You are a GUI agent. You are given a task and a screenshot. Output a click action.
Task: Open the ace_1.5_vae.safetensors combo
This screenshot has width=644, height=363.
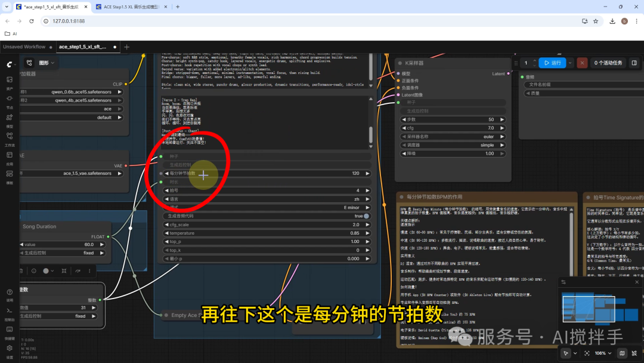point(72,174)
